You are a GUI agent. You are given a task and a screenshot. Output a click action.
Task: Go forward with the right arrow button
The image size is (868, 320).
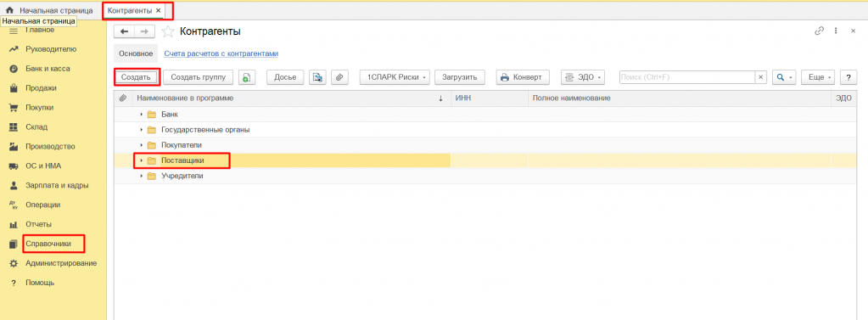point(144,31)
